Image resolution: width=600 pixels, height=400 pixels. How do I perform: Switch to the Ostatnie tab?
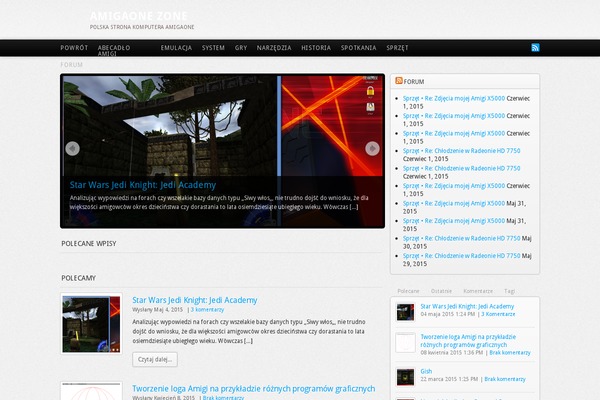[441, 291]
